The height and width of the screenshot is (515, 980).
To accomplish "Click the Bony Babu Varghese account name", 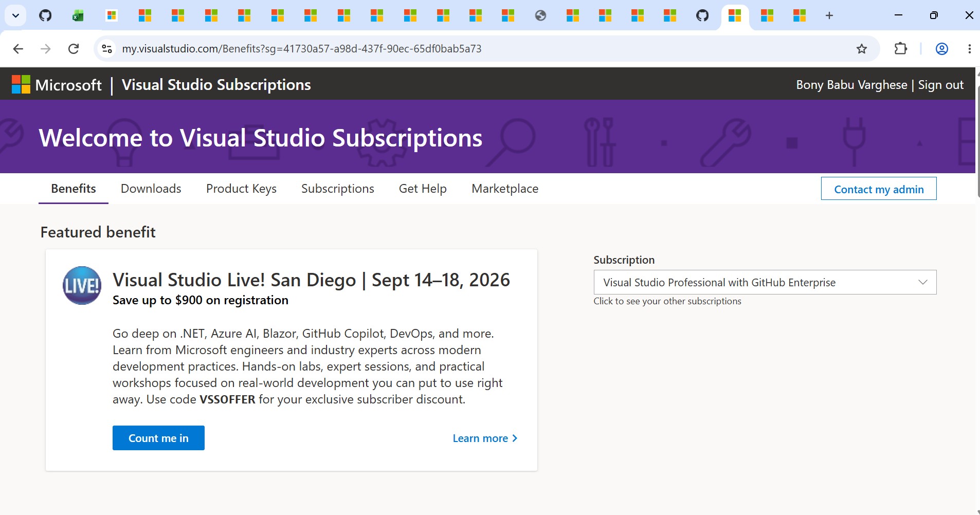I will (851, 85).
